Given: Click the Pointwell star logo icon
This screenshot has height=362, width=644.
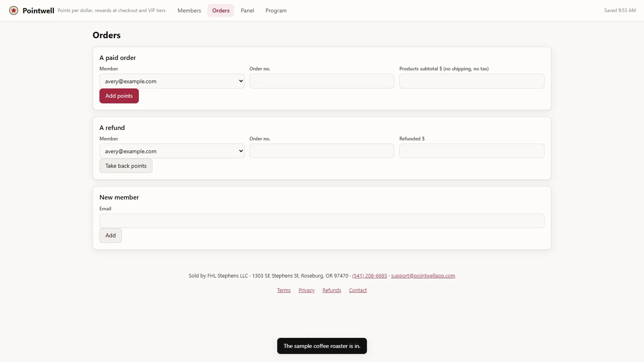Looking at the screenshot, I should [14, 10].
